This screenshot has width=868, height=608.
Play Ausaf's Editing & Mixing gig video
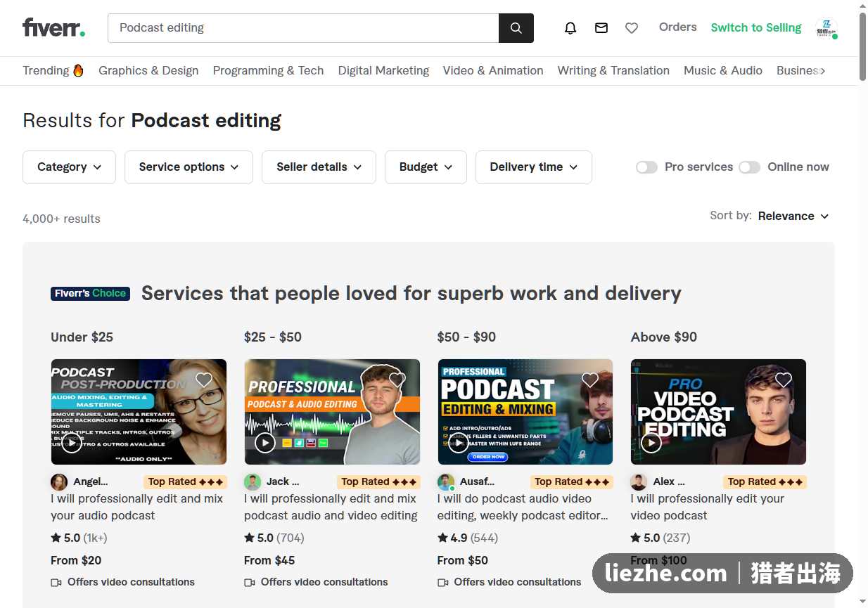[x=459, y=443]
